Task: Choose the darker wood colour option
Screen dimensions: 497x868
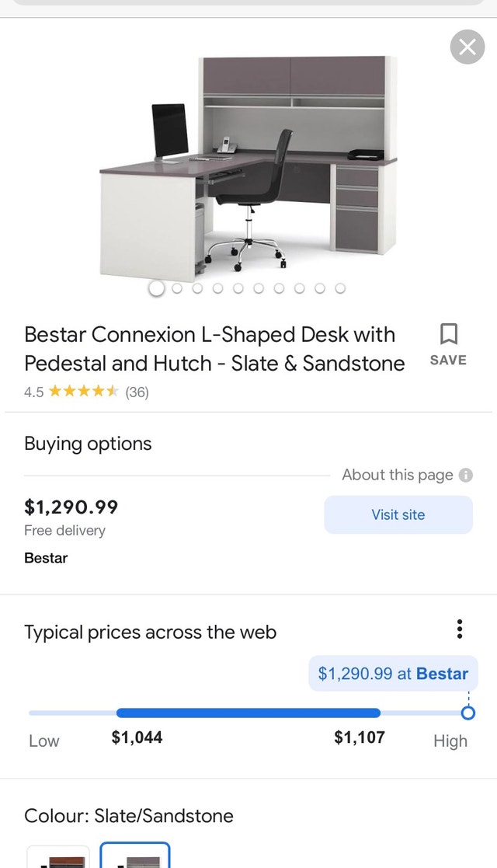Action: (x=58, y=858)
